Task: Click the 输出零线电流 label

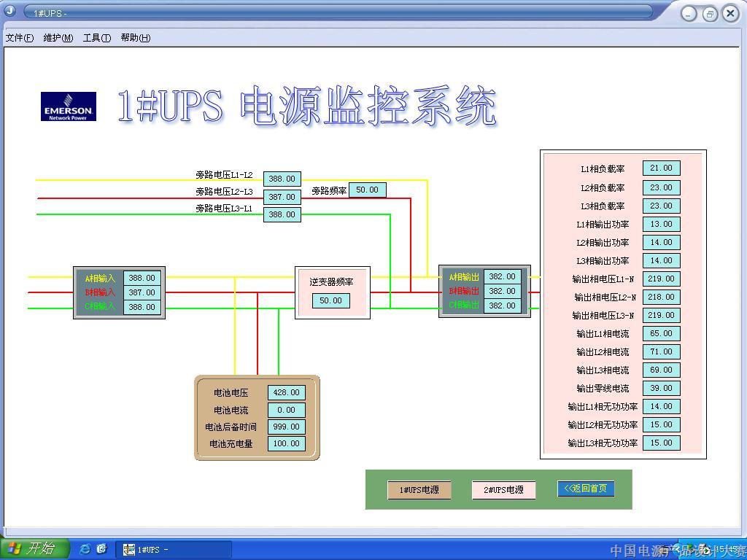Action: (603, 389)
